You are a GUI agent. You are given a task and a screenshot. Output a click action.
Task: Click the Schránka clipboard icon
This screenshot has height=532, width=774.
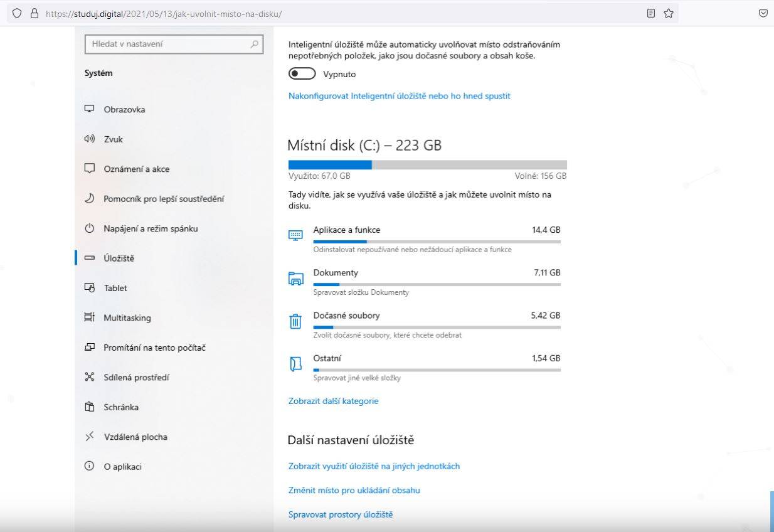(x=89, y=407)
